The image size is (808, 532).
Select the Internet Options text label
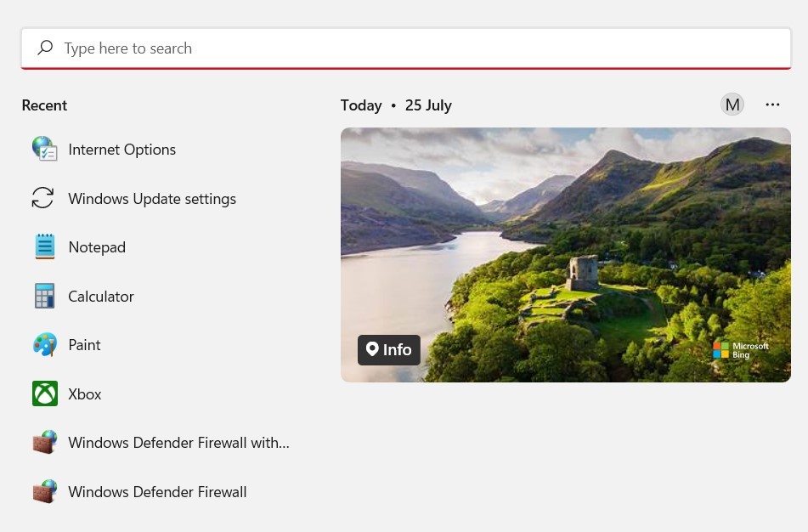(122, 150)
